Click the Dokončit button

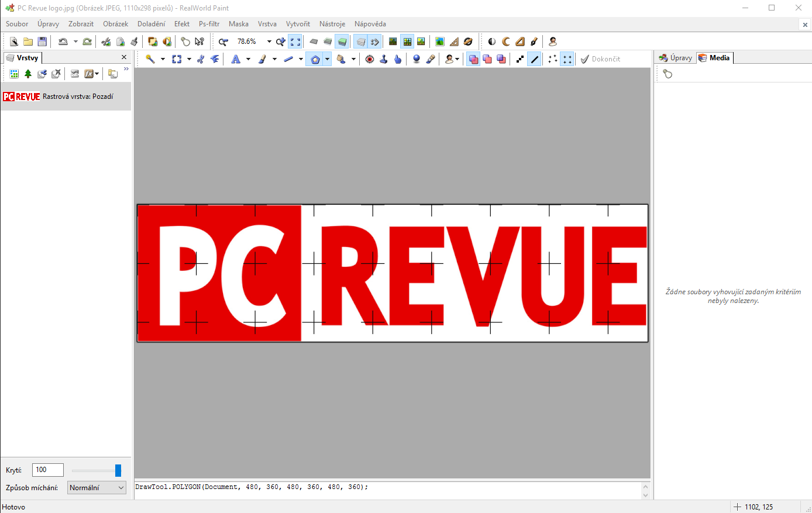click(x=600, y=59)
